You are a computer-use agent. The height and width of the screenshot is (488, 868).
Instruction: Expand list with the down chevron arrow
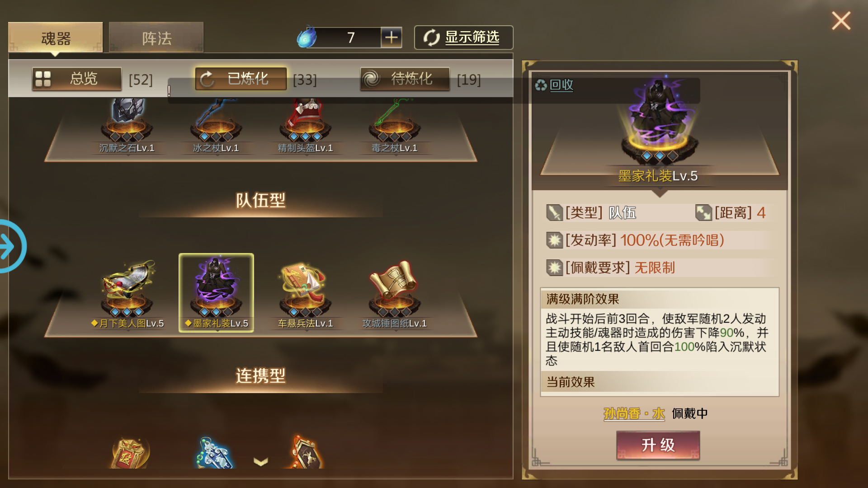tap(261, 461)
